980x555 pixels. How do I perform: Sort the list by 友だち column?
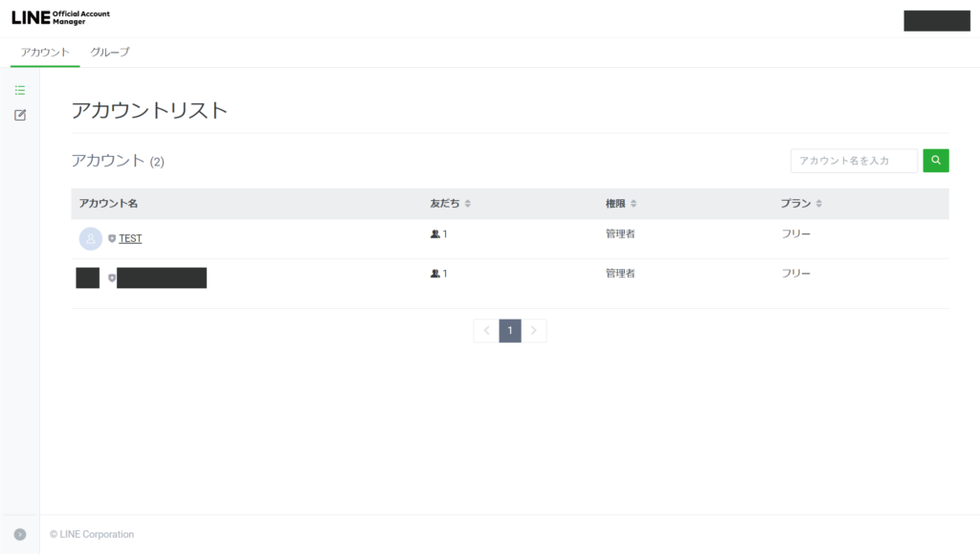point(467,204)
